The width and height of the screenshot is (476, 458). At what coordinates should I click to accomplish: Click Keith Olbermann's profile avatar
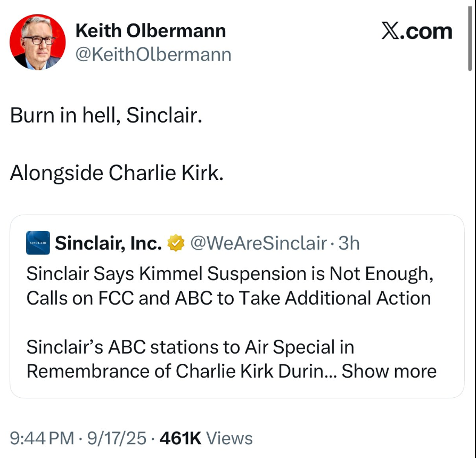[38, 42]
